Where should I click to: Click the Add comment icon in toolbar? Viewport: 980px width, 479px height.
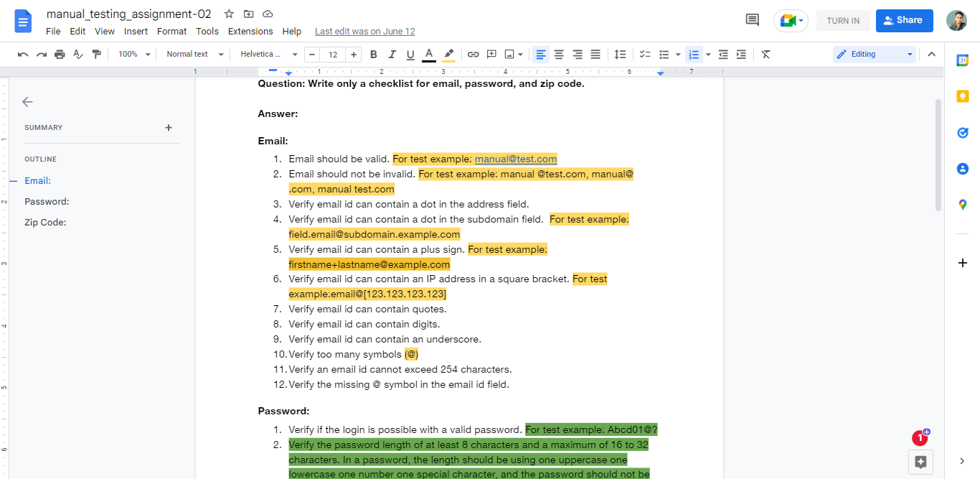tap(491, 55)
